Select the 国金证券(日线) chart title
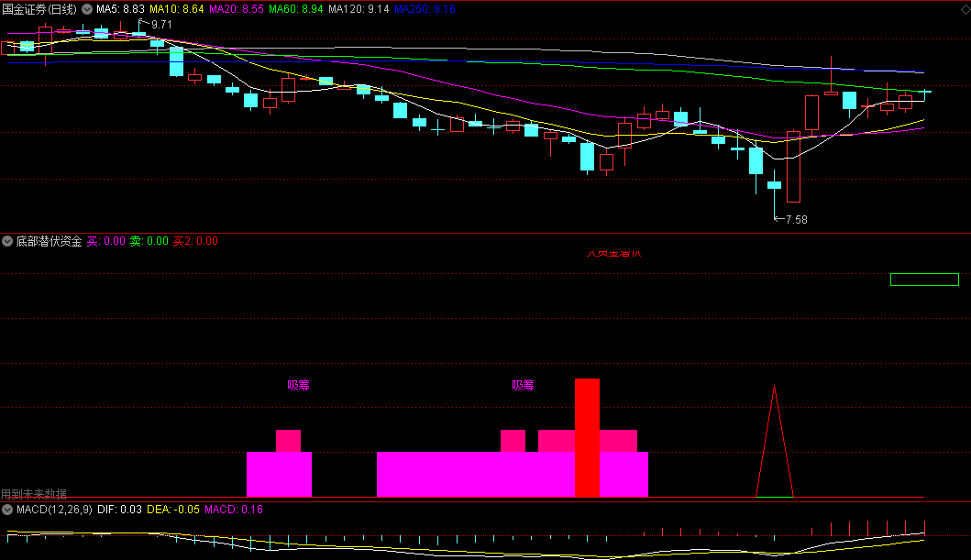 [39, 9]
